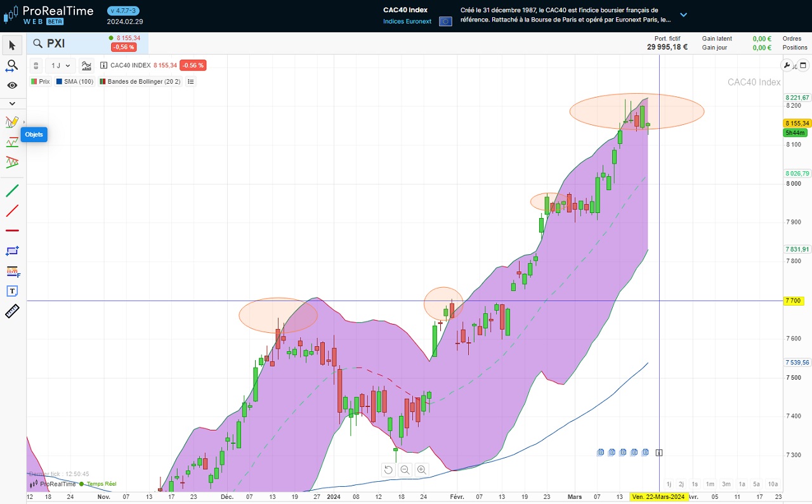812x504 pixels.
Task: Select the text annotation tool
Action: click(12, 291)
